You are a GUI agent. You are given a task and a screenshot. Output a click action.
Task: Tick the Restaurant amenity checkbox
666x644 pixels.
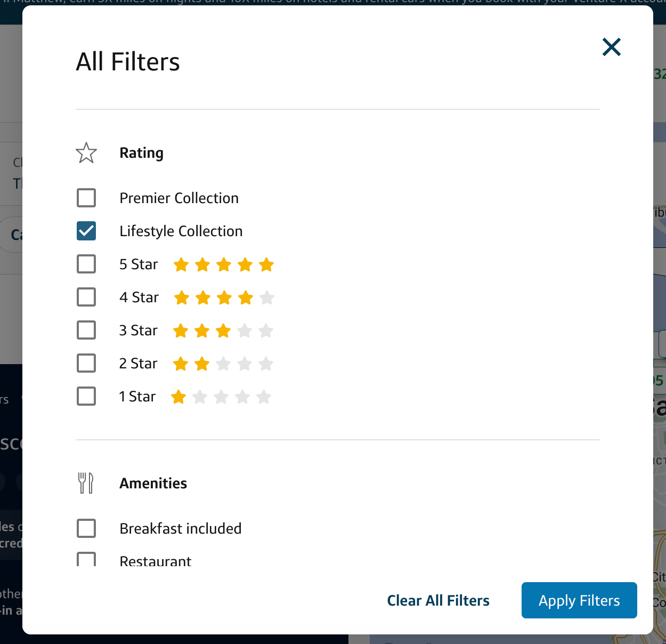[86, 559]
